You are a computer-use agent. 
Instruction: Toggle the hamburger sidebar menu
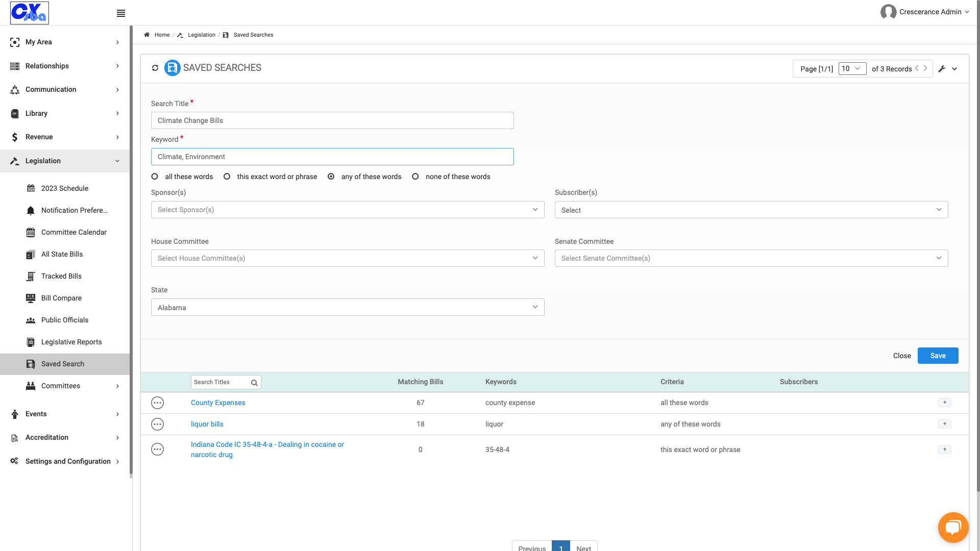(x=121, y=13)
